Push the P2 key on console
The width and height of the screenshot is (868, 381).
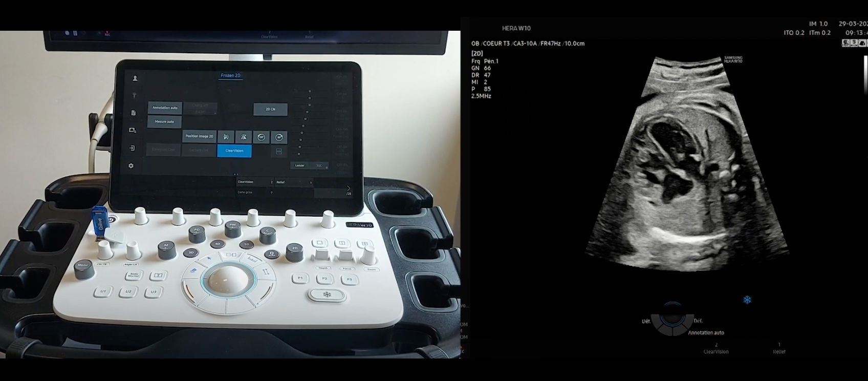pyautogui.click(x=324, y=279)
